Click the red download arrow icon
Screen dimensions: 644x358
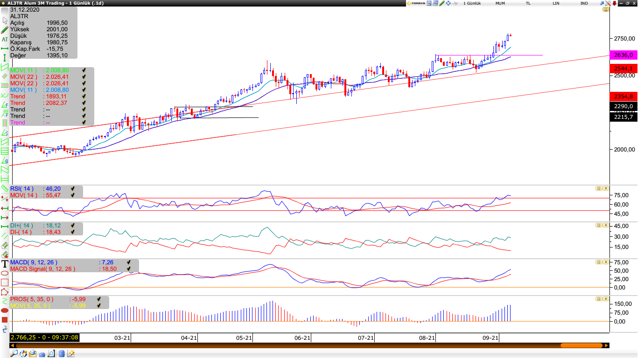pos(615,3)
